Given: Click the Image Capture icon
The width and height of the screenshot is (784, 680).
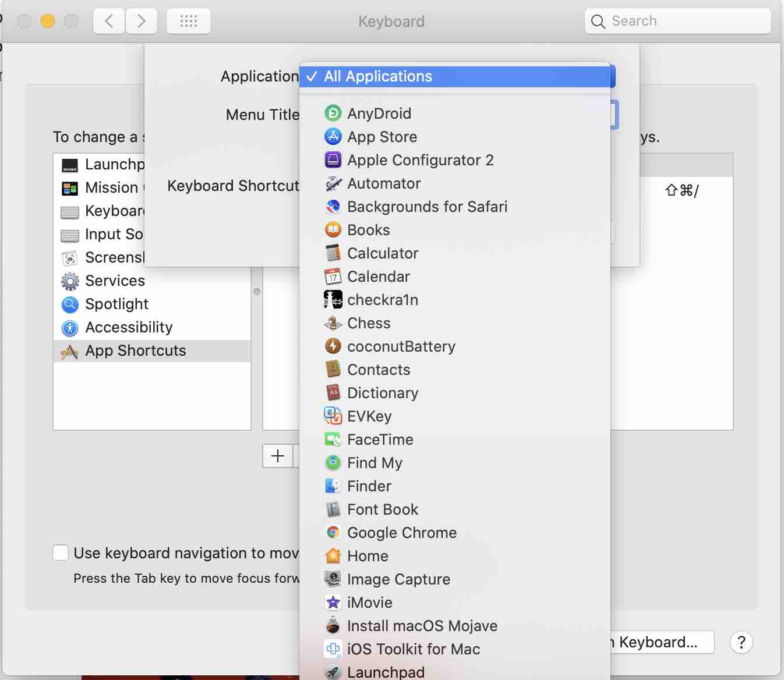Looking at the screenshot, I should [x=333, y=579].
